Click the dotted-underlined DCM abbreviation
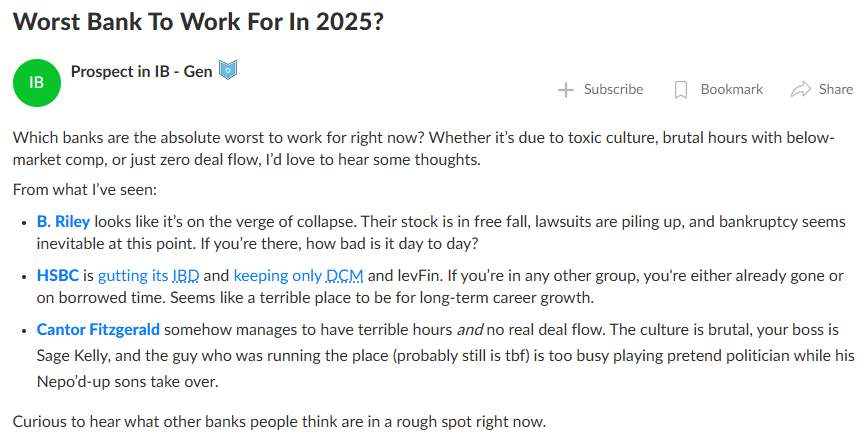This screenshot has width=867, height=441. click(344, 275)
